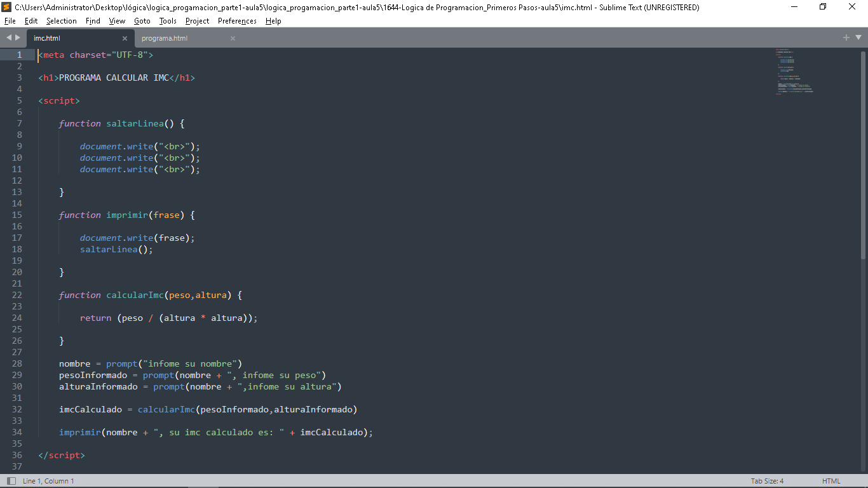868x488 pixels.
Task: Open the Help menu
Action: (273, 21)
